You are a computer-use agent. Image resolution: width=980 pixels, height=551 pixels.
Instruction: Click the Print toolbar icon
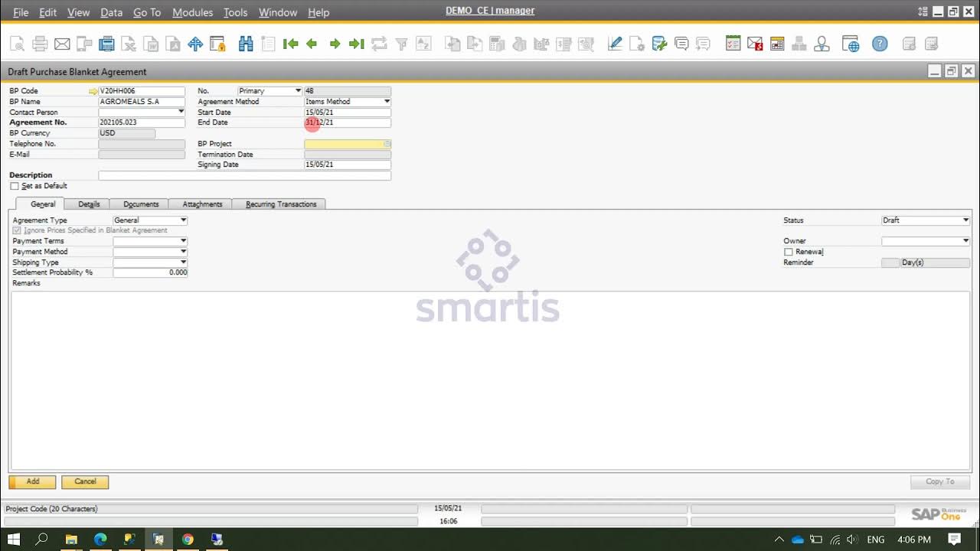(x=40, y=44)
